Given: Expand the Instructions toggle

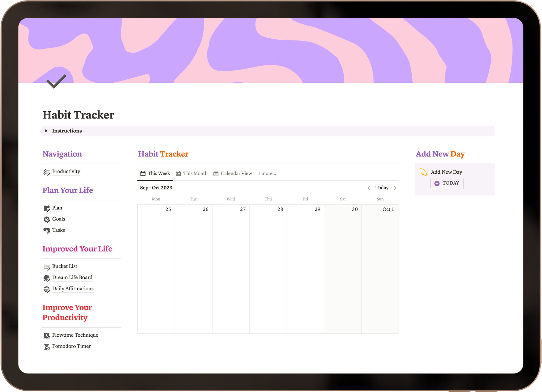Looking at the screenshot, I should 46,131.
